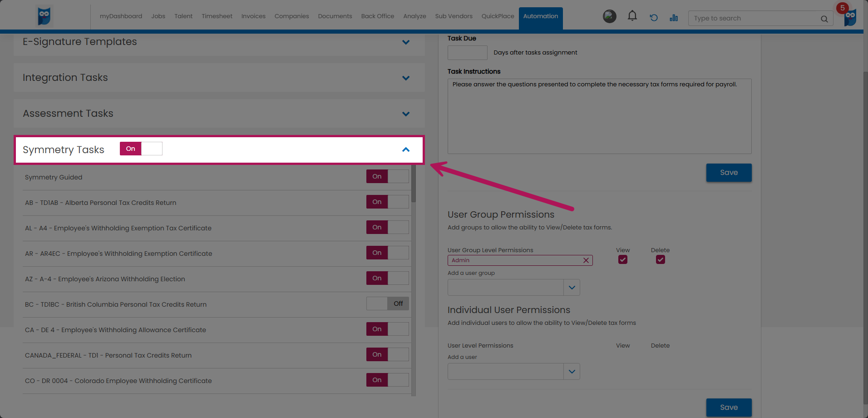The image size is (868, 418).
Task: Open Jobs menu
Action: pos(158,16)
